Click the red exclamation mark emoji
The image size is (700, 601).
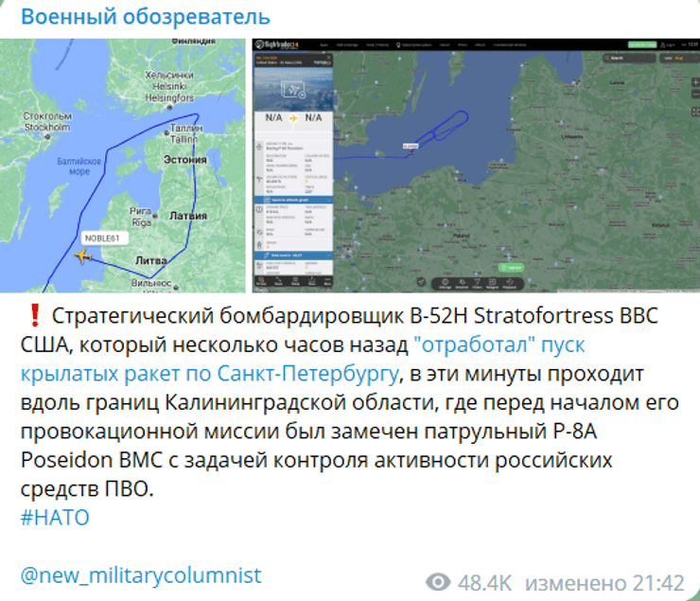coord(34,315)
